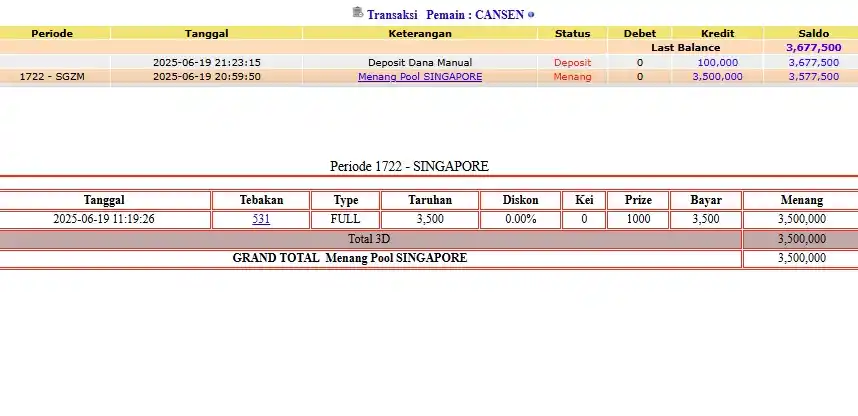The width and height of the screenshot is (858, 416).
Task: Click the 0.00% diskon cell
Action: pos(520,219)
